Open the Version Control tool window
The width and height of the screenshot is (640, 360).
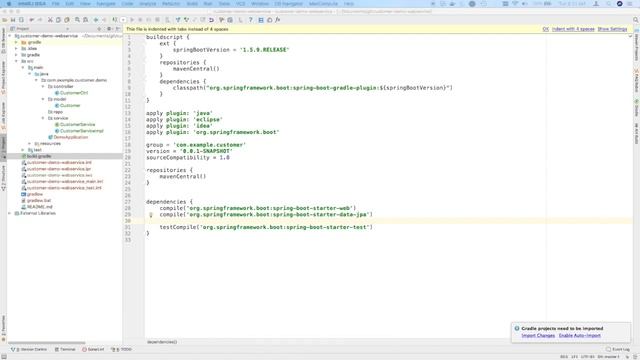click(29, 349)
